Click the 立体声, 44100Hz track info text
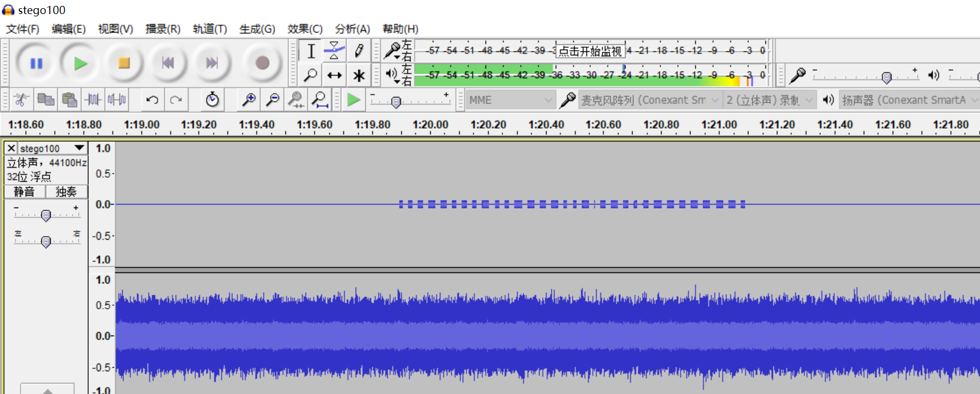This screenshot has height=394, width=980. click(x=47, y=163)
